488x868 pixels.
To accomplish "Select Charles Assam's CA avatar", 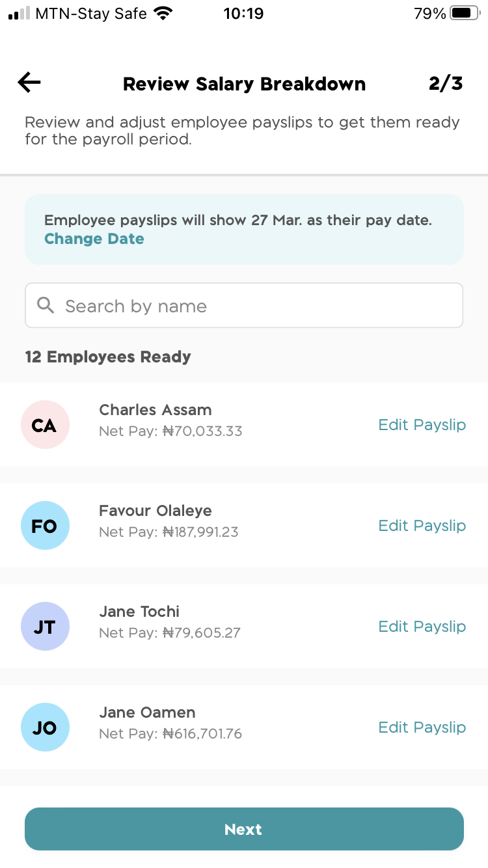I will (x=45, y=424).
